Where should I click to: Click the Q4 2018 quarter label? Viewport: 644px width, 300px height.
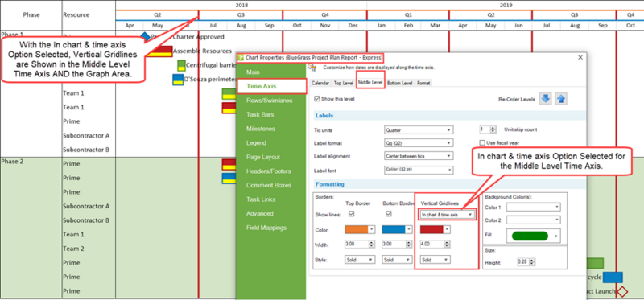click(325, 14)
